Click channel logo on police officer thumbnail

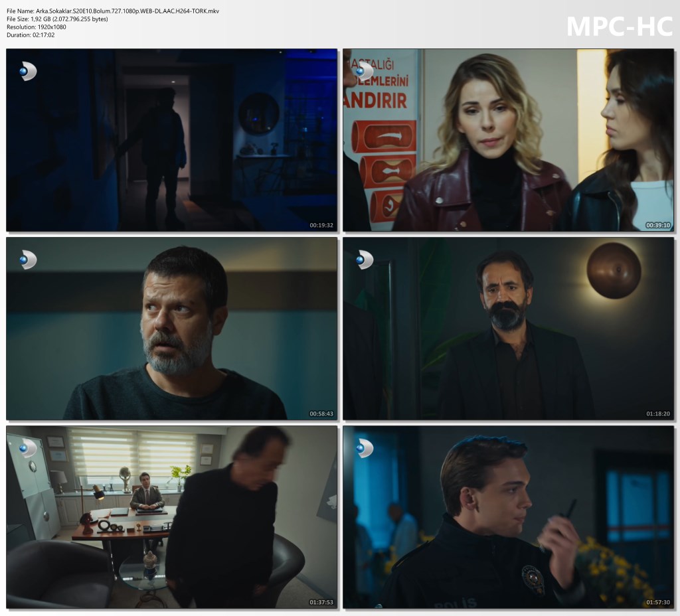pos(365,448)
